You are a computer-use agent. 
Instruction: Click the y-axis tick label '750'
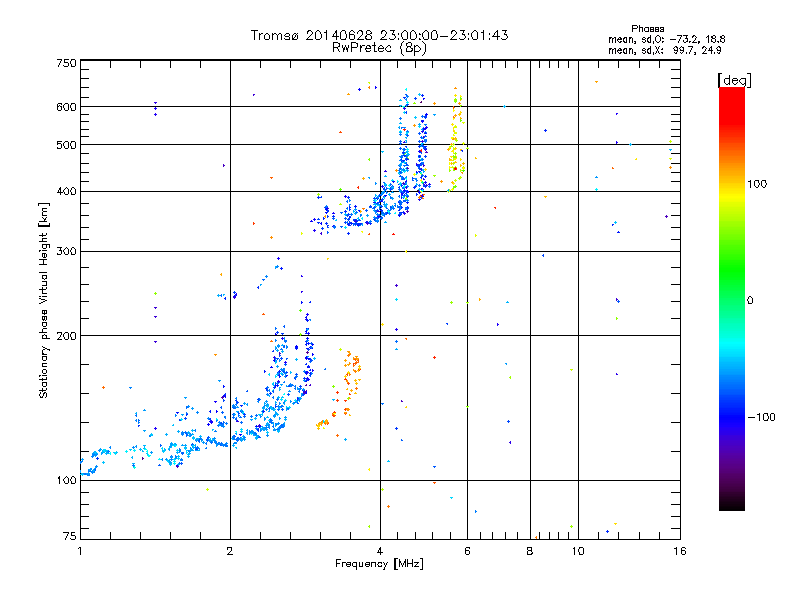pos(66,63)
